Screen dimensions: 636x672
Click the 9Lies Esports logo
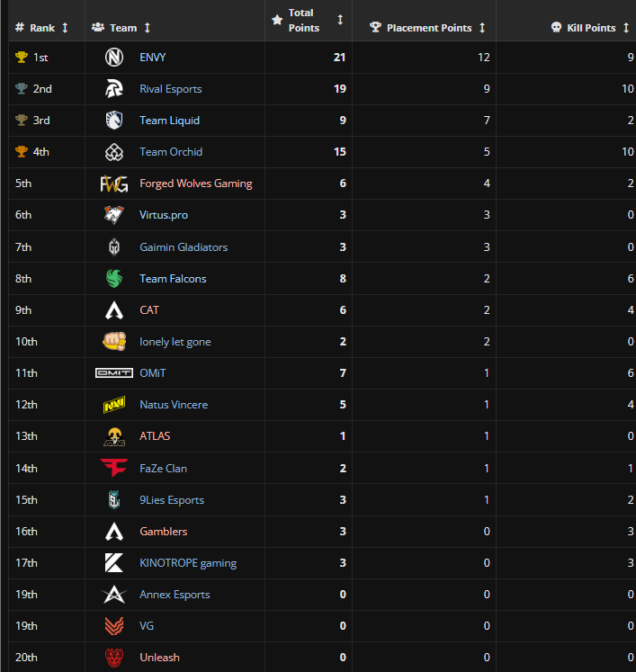pos(114,499)
